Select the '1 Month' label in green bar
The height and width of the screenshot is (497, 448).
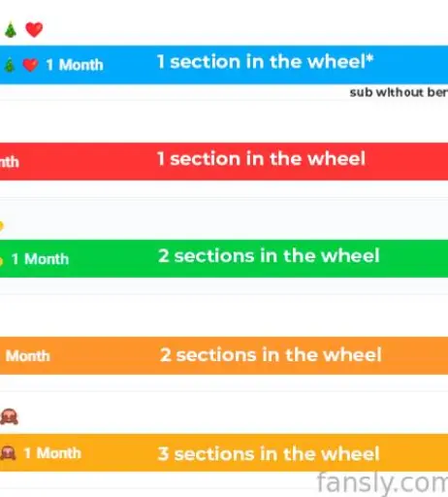coord(40,259)
